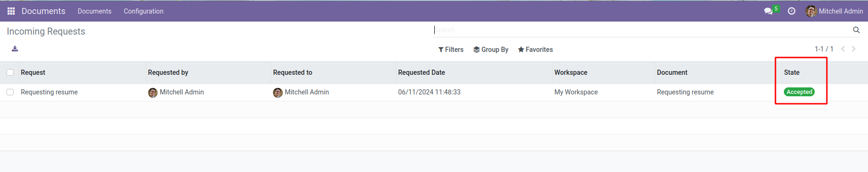
Task: Click the search magnifier icon
Action: [x=856, y=30]
